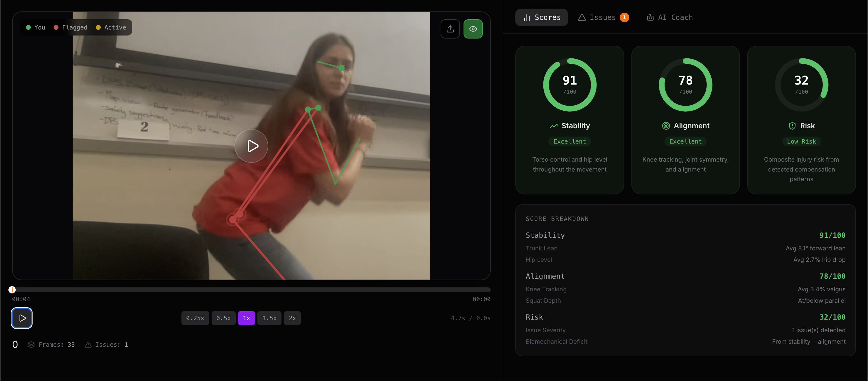Viewport: 868px width, 381px height.
Task: Set playback speed to 0.25x
Action: point(195,318)
